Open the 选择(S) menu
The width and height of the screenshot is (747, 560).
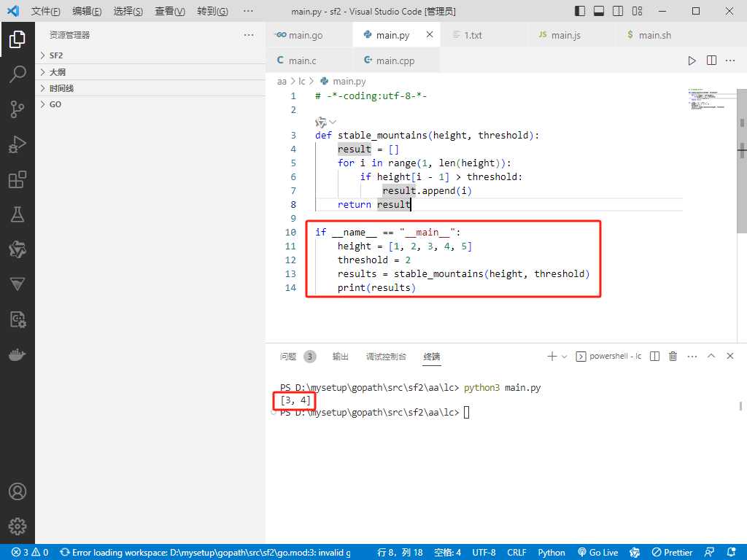[x=128, y=11]
